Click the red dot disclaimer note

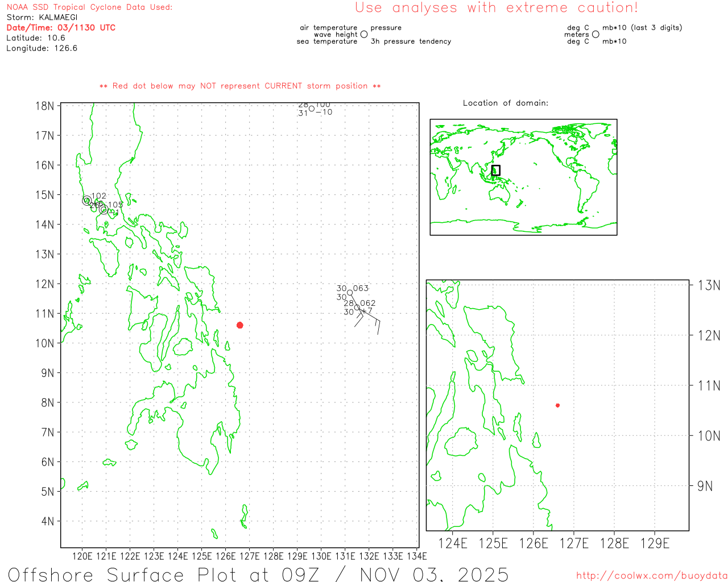coord(240,86)
